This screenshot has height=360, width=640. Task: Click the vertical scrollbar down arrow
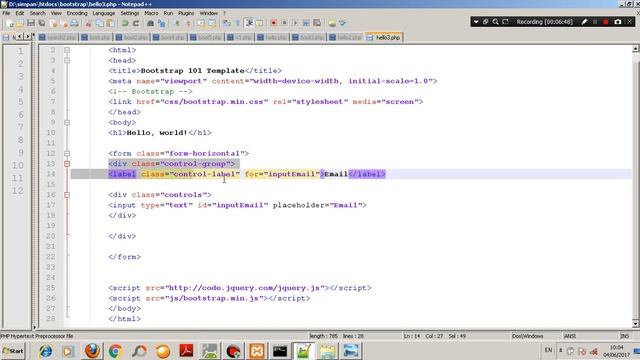(x=635, y=324)
